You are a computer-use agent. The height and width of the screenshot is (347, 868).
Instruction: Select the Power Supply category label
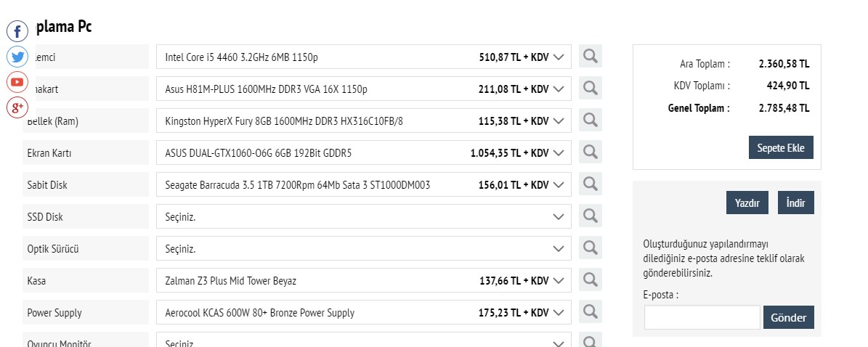click(86, 313)
